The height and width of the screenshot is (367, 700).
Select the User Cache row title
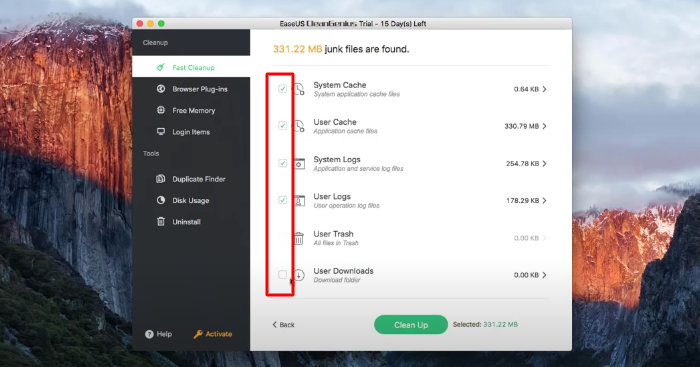coord(335,122)
